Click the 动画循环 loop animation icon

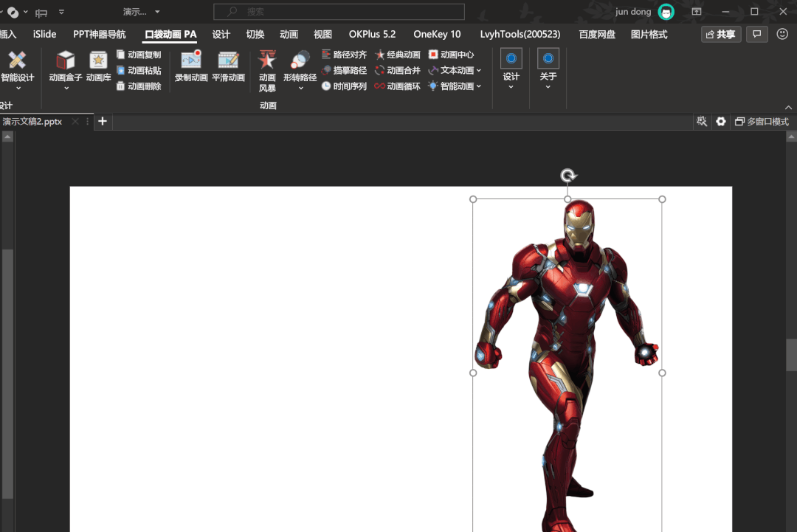click(x=380, y=86)
